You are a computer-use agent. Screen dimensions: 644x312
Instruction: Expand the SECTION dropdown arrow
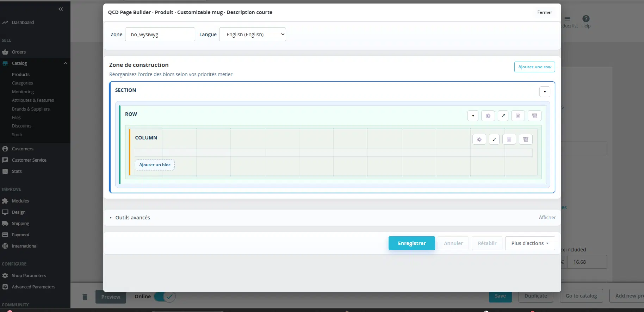[545, 92]
